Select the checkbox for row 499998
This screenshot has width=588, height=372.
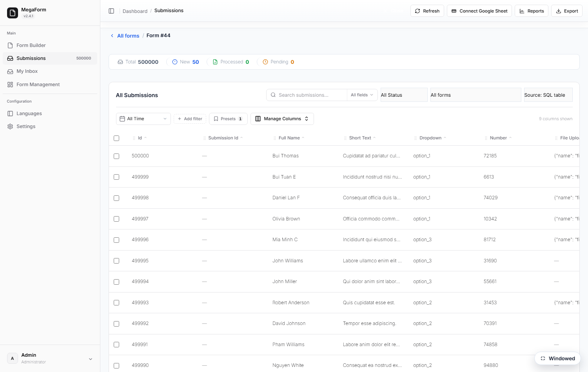(116, 198)
